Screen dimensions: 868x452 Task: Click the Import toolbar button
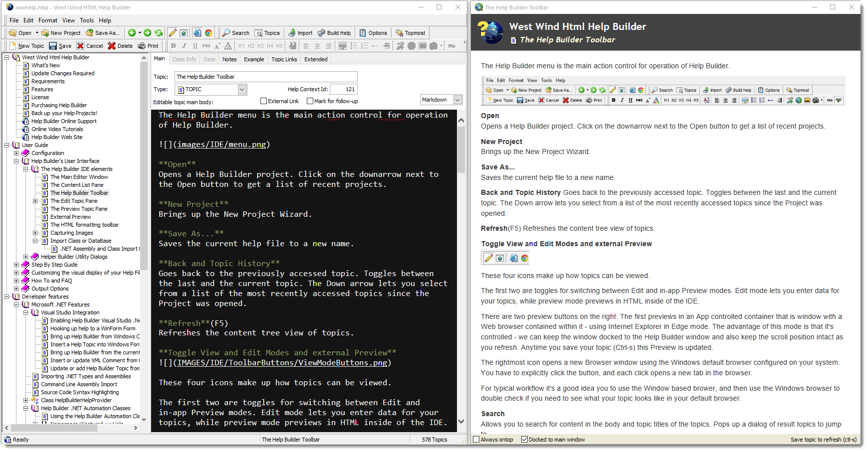(300, 33)
